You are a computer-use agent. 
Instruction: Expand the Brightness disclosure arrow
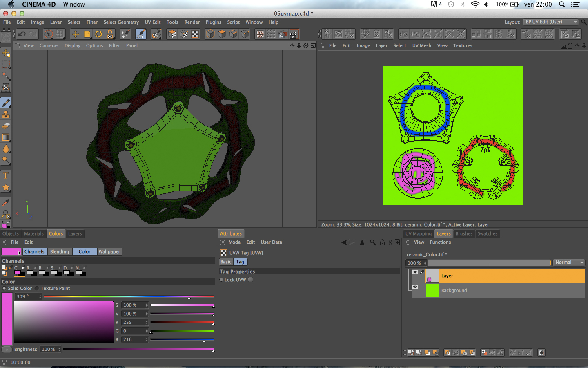pyautogui.click(x=7, y=350)
